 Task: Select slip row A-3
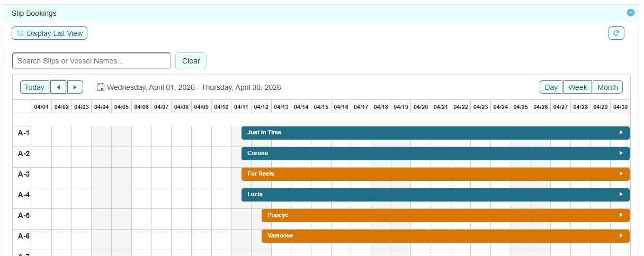(x=23, y=174)
